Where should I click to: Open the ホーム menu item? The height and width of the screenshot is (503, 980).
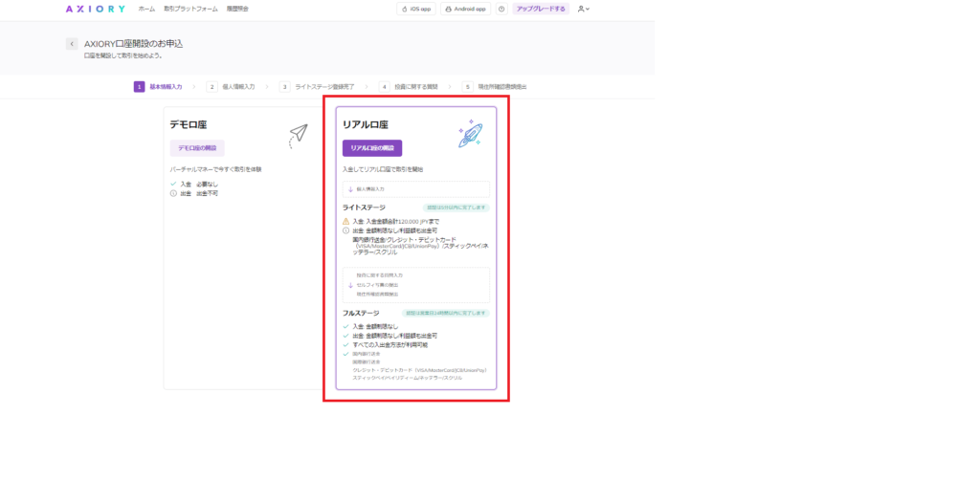(146, 9)
